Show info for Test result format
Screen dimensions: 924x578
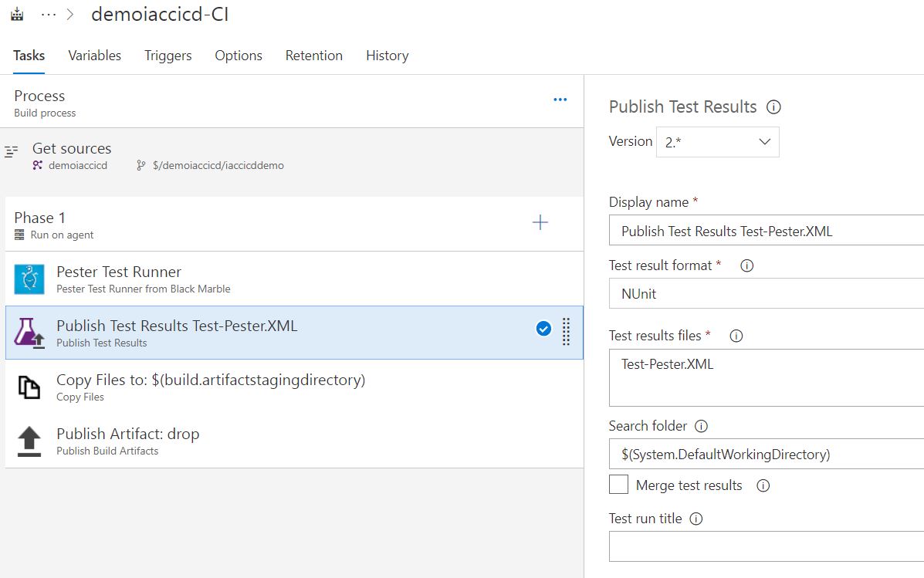pos(746,265)
